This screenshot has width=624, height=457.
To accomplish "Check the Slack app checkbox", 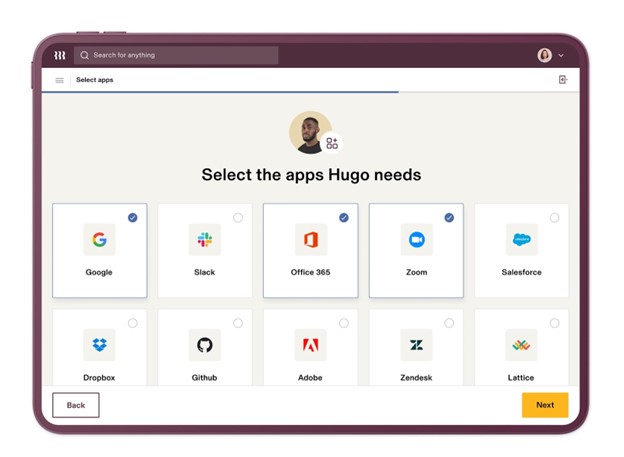I will pyautogui.click(x=238, y=218).
